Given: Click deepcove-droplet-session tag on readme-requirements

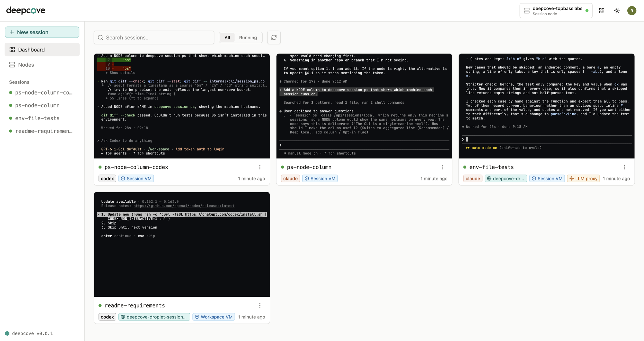Looking at the screenshot, I should (x=154, y=317).
